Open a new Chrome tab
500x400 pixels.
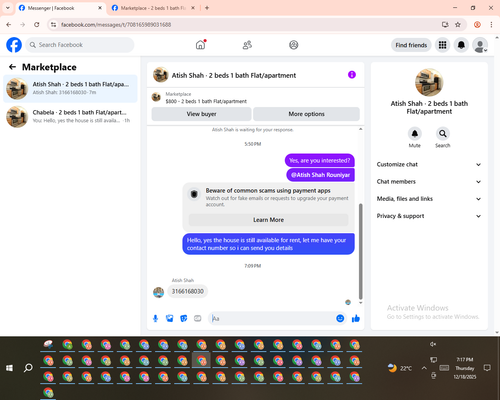point(207,8)
